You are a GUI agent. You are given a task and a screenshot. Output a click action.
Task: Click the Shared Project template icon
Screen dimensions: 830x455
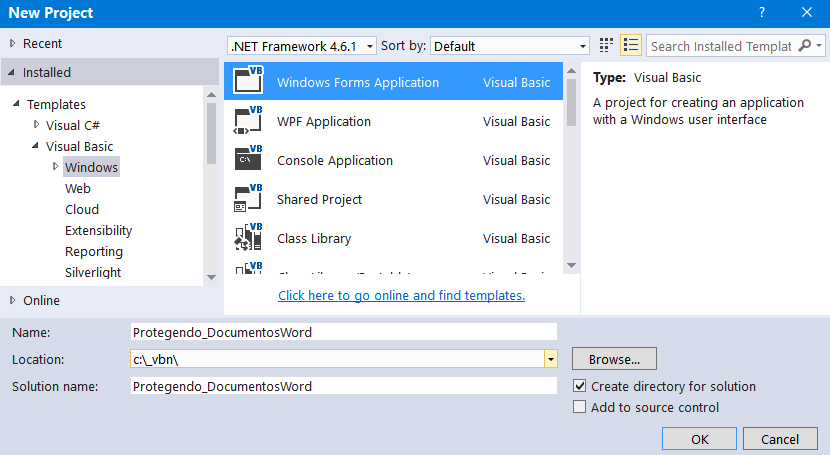point(248,199)
